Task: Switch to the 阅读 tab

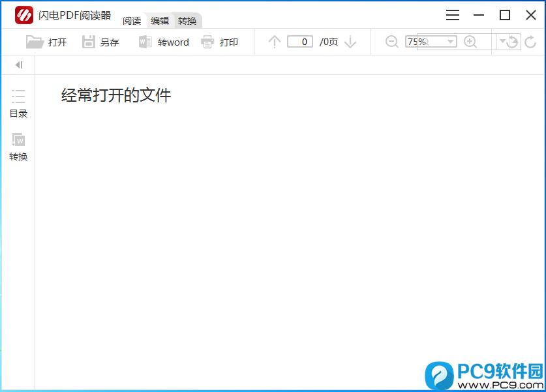Action: (x=132, y=21)
